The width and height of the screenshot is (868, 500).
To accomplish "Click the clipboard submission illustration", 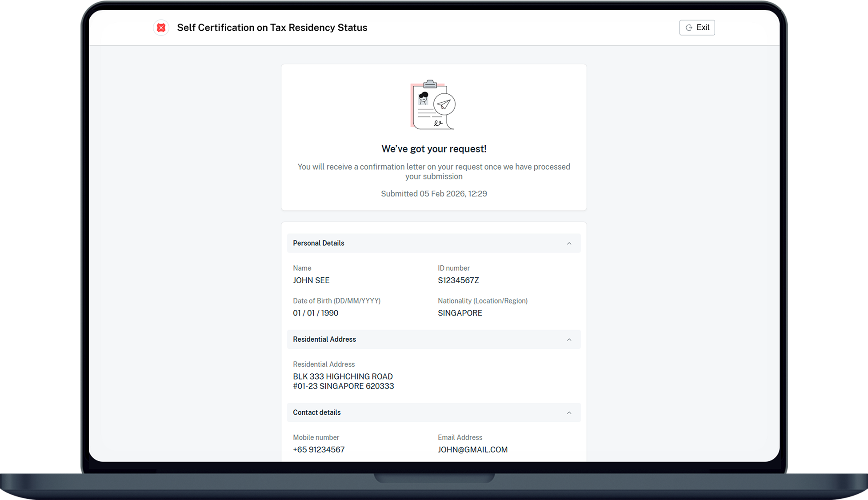I will point(432,105).
